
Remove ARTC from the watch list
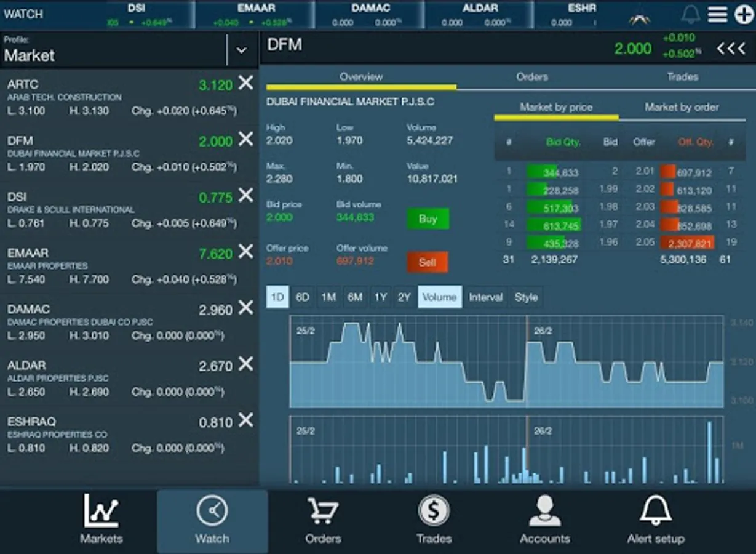[245, 82]
